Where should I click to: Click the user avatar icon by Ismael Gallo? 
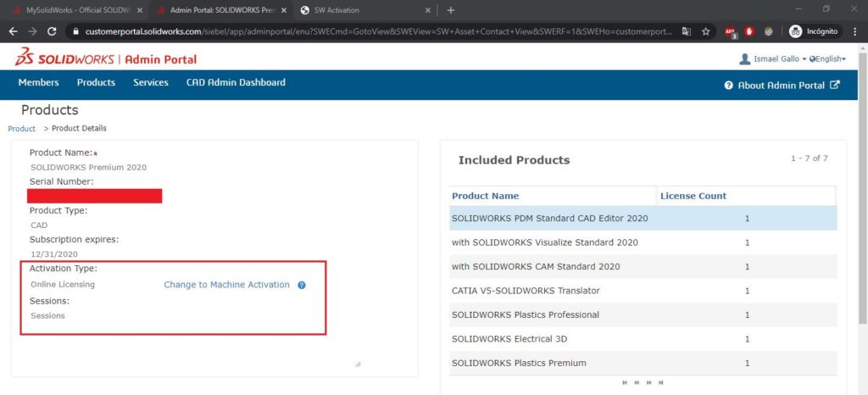pos(745,58)
